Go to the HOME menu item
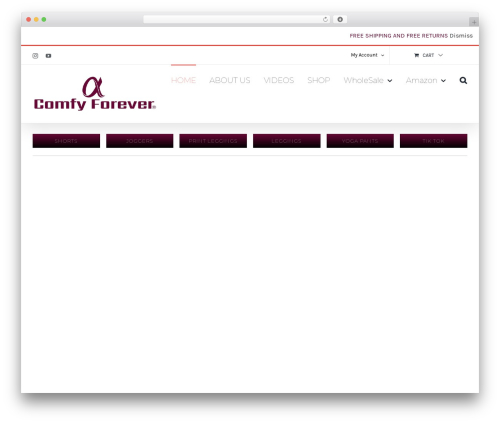This screenshot has width=500, height=423. 183,80
